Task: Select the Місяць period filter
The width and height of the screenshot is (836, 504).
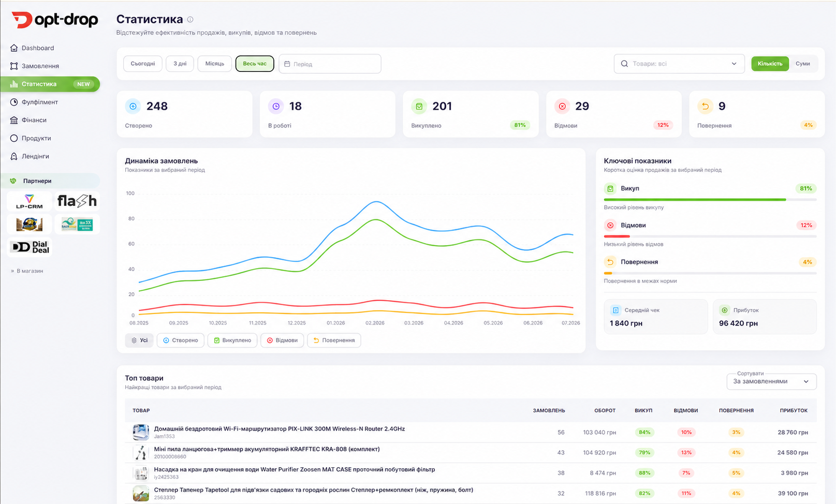Action: 215,64
